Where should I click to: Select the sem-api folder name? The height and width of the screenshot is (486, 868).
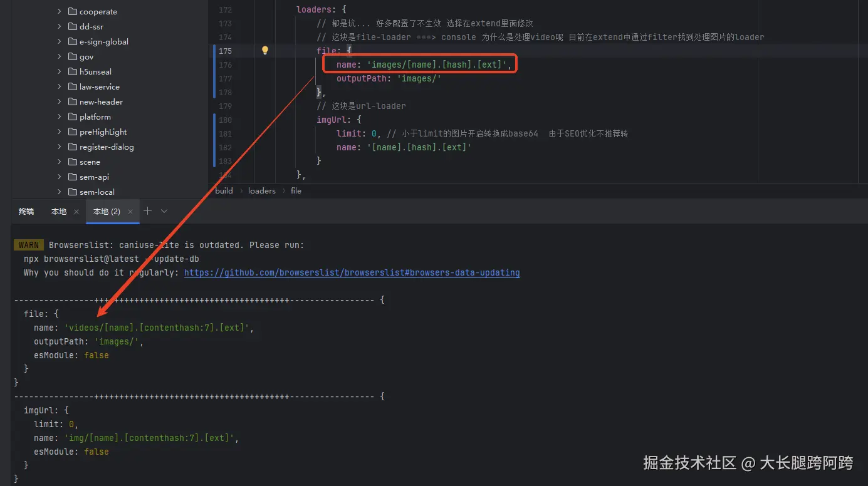click(94, 177)
